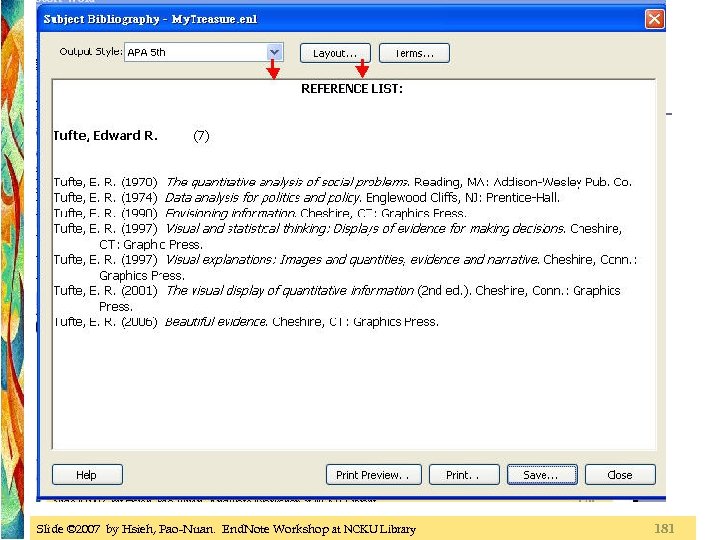Select the 2006 Beautiful evidence reference
This screenshot has height=540, width=720.
pyautogui.click(x=246, y=321)
